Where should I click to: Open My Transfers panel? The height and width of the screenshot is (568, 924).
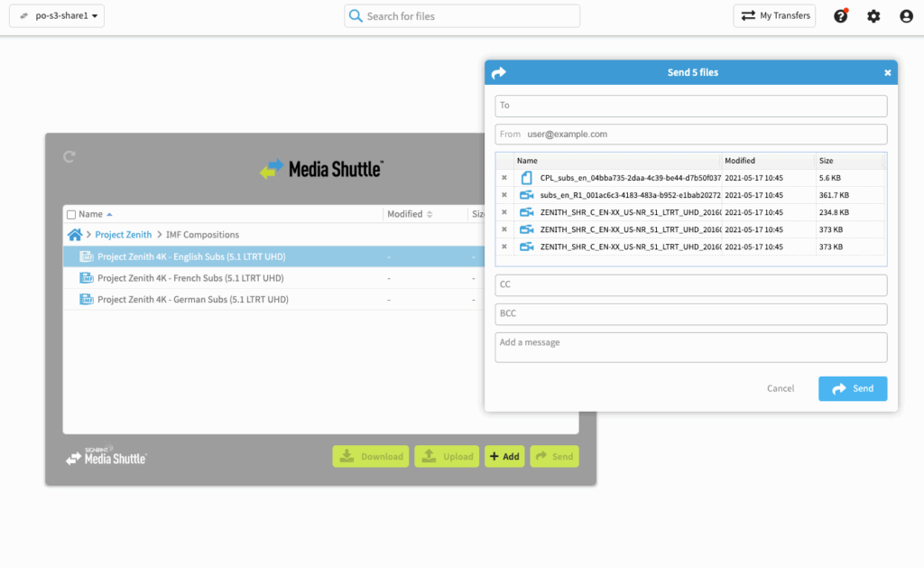(x=774, y=16)
